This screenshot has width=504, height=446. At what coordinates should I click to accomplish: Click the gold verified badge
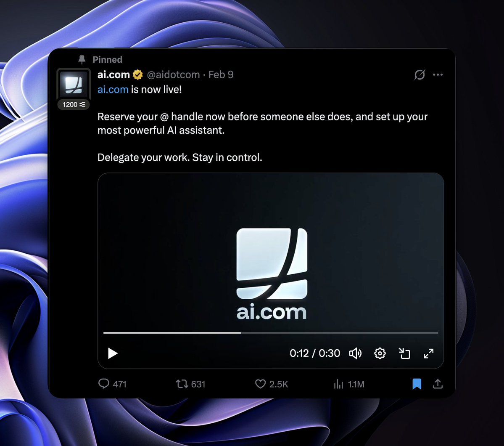[138, 74]
